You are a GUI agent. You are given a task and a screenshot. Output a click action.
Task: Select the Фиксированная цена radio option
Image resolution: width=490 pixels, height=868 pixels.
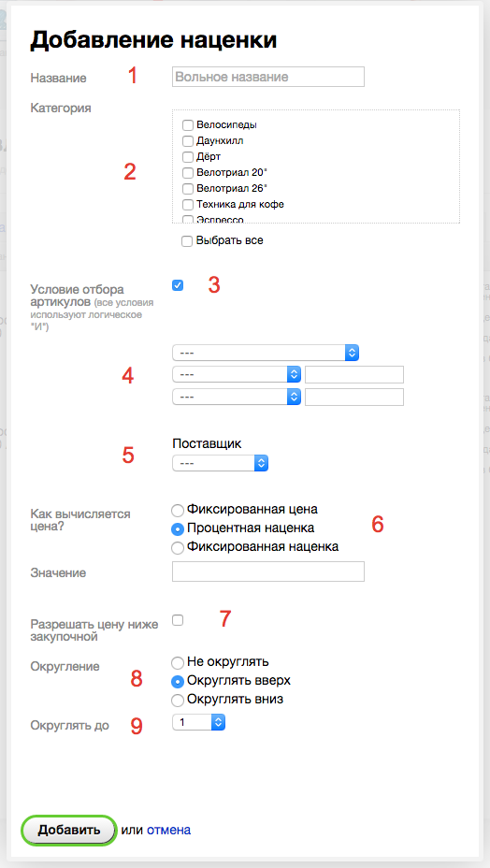pos(177,510)
